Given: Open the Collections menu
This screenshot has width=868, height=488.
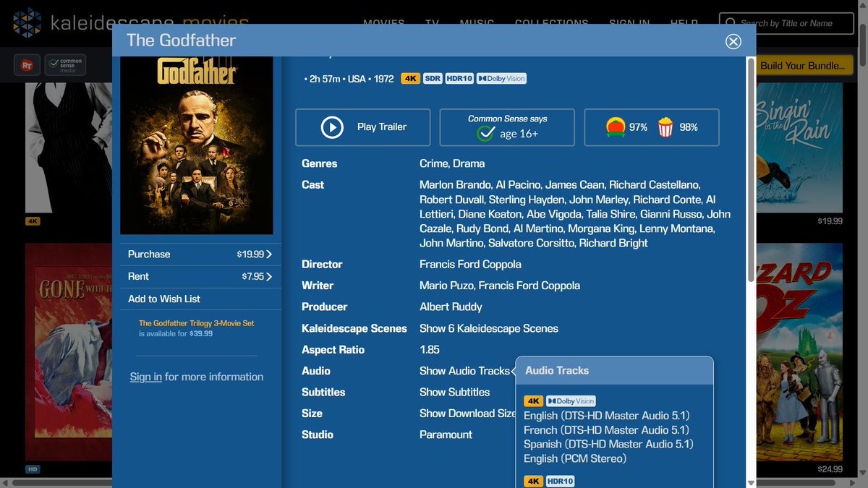Looking at the screenshot, I should pos(551,23).
